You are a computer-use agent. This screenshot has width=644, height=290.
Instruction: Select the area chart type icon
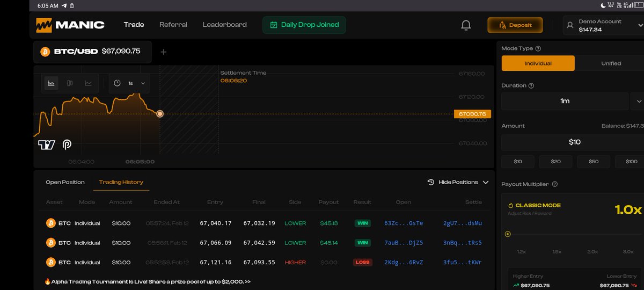(x=51, y=83)
